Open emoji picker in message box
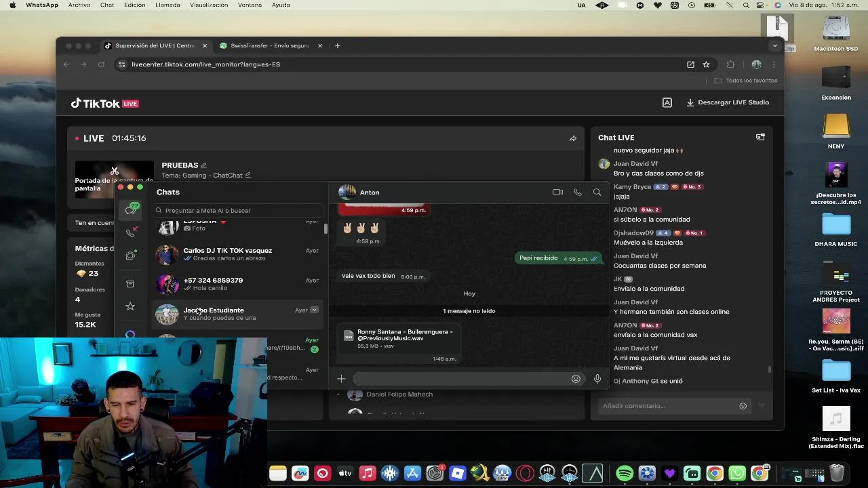 (576, 379)
